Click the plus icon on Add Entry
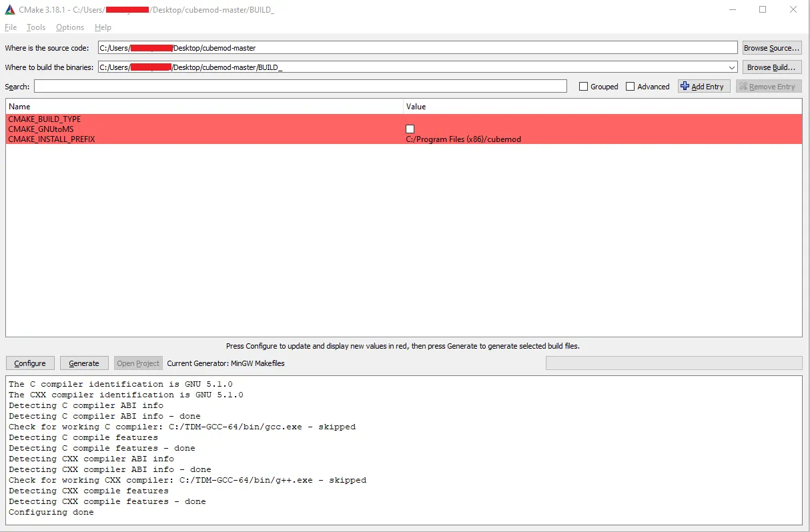The height and width of the screenshot is (532, 810). [x=685, y=86]
